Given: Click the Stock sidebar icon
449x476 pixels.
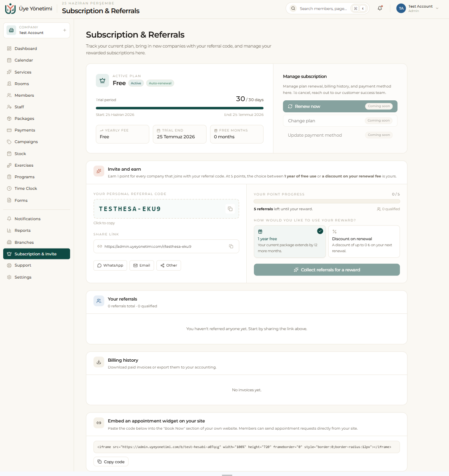Looking at the screenshot, I should (9, 153).
